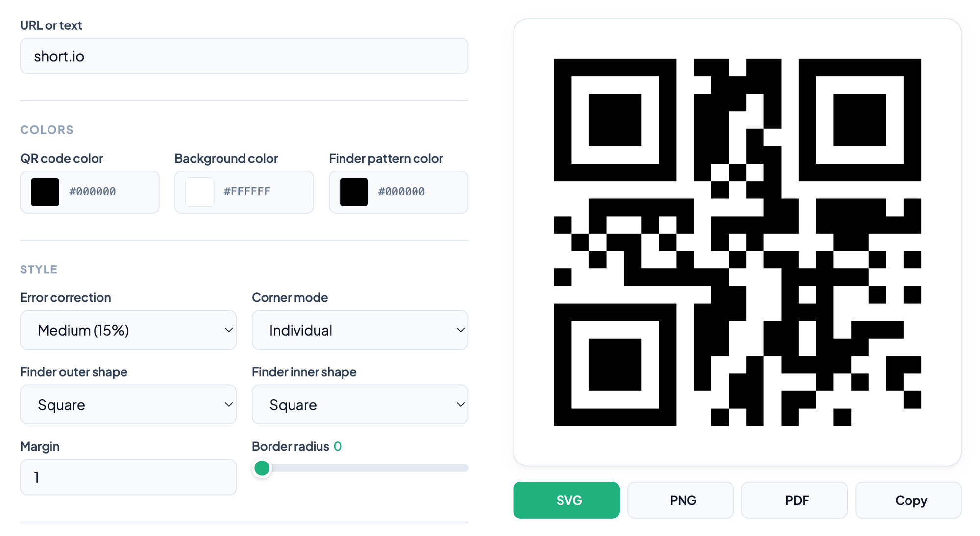
Task: Download the QR code as SVG
Action: coord(566,500)
